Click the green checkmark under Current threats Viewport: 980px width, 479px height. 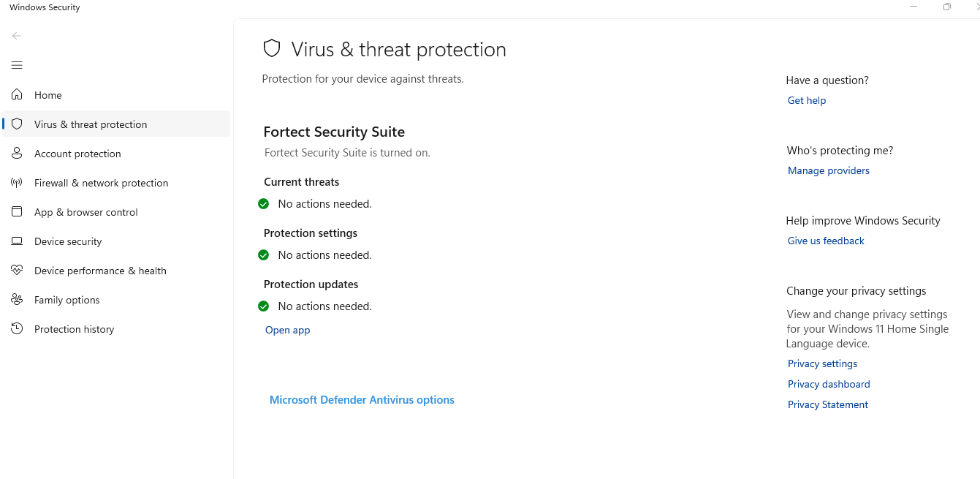(x=263, y=203)
